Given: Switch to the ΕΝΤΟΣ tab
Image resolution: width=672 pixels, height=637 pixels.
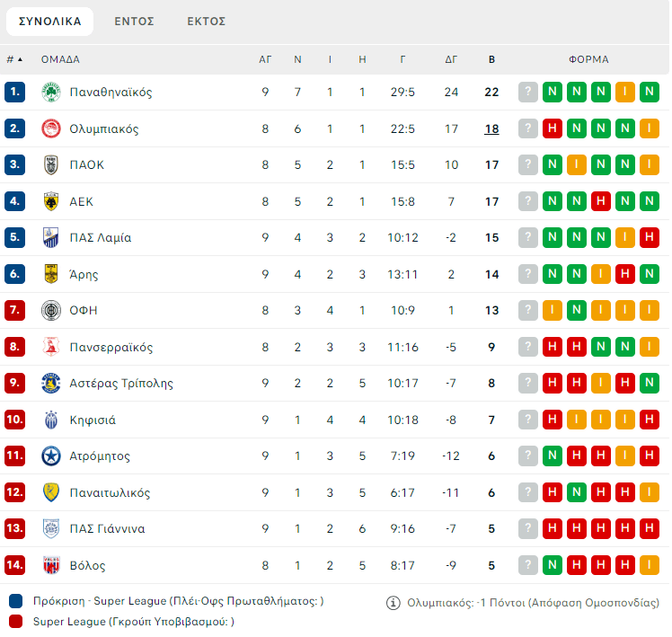Looking at the screenshot, I should point(134,21).
